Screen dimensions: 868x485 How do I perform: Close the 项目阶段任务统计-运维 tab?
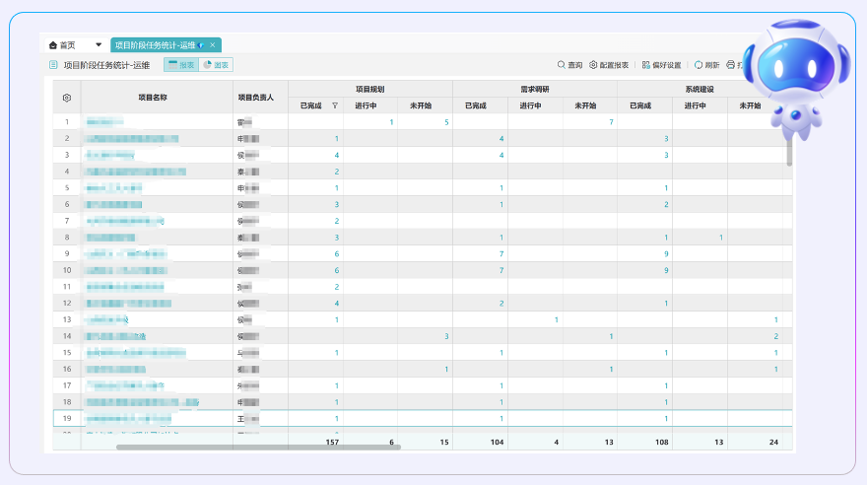tap(214, 45)
